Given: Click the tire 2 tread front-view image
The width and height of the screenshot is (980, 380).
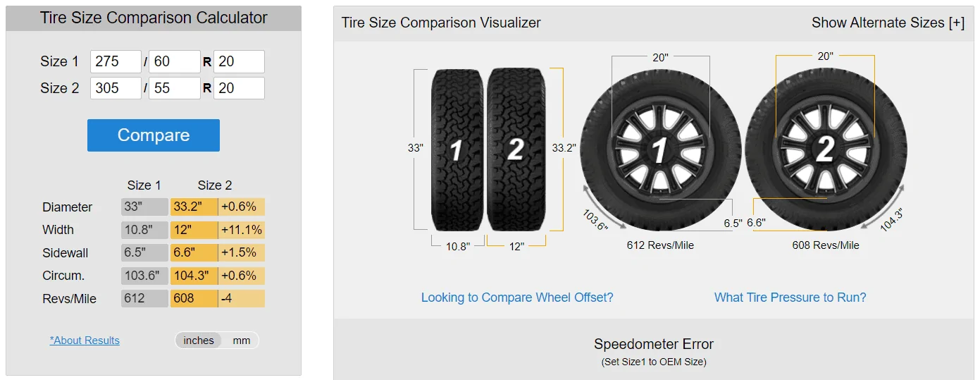Looking at the screenshot, I should (x=515, y=149).
